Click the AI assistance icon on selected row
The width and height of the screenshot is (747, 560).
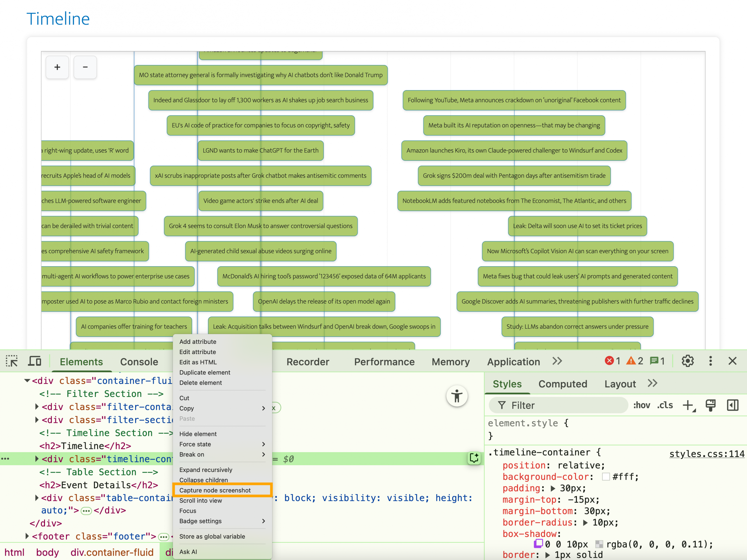(x=474, y=458)
